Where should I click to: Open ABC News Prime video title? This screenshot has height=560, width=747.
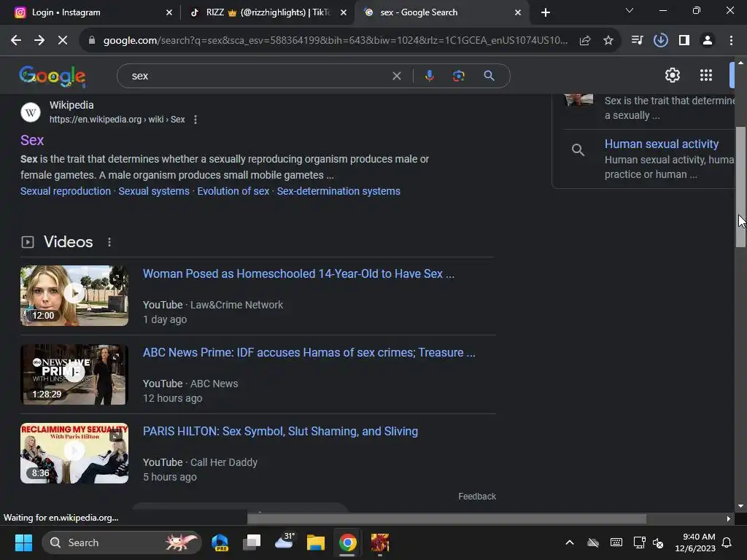click(x=309, y=352)
